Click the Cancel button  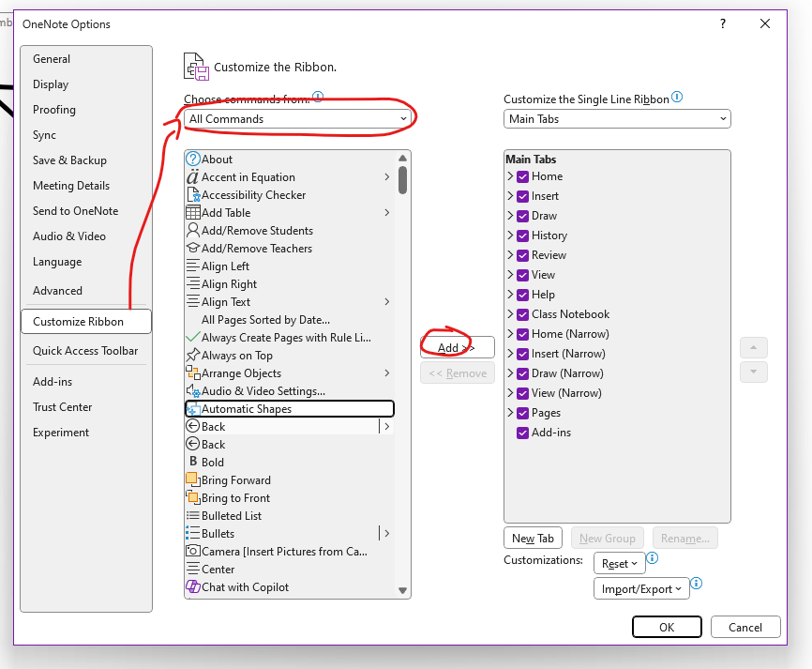745,627
